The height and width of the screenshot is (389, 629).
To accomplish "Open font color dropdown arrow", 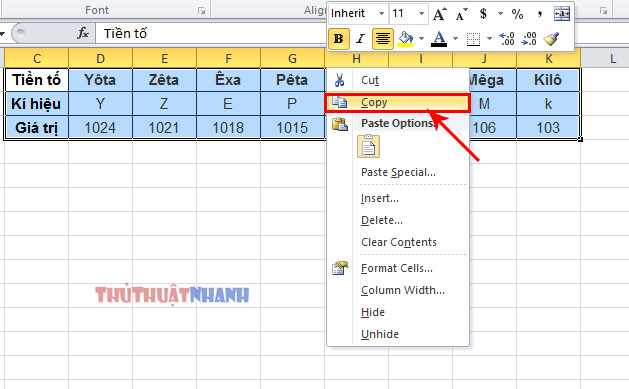I will click(455, 39).
